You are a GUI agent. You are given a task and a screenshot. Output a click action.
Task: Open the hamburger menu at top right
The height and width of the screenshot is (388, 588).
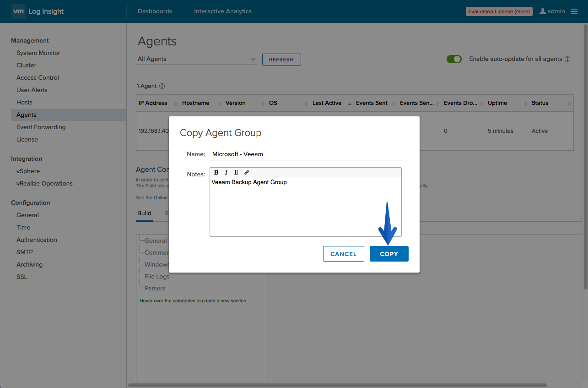pos(574,11)
